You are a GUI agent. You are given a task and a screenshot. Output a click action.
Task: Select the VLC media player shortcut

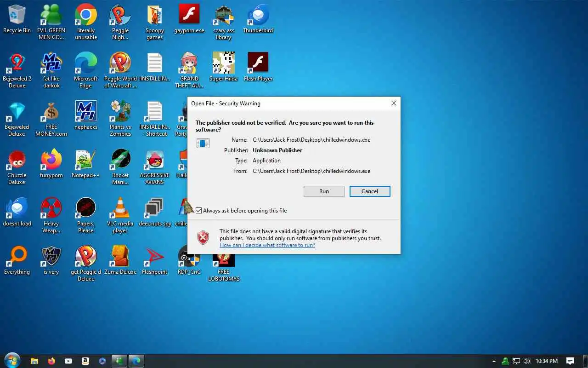point(120,215)
